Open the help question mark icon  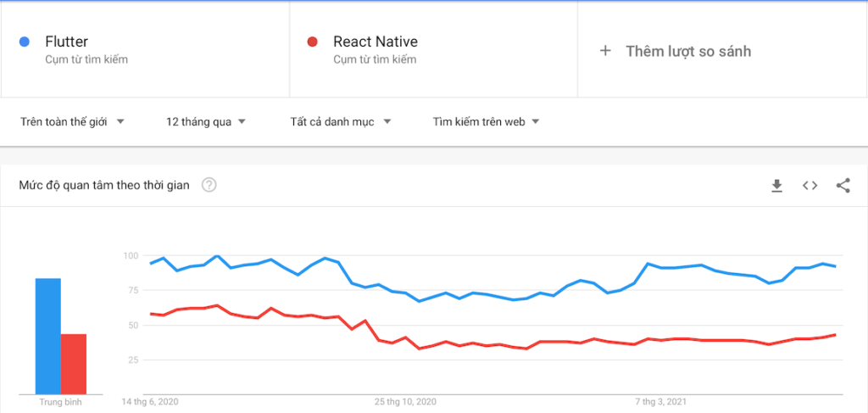tap(209, 186)
